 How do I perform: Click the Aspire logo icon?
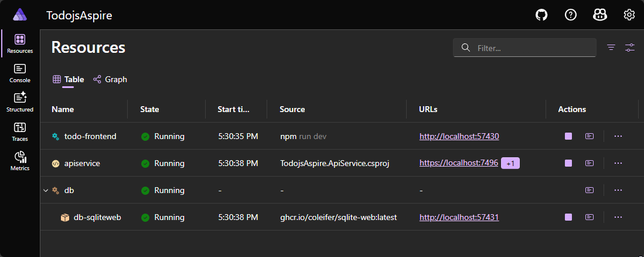tap(19, 15)
